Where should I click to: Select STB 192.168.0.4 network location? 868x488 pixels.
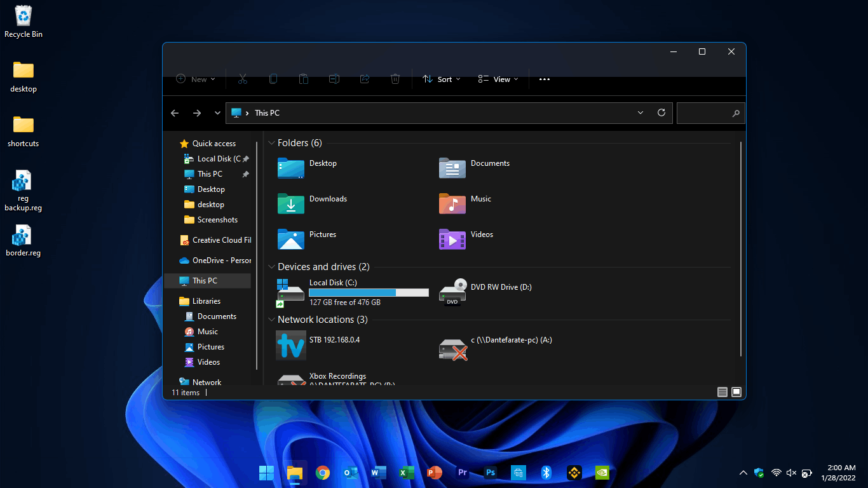coord(318,345)
